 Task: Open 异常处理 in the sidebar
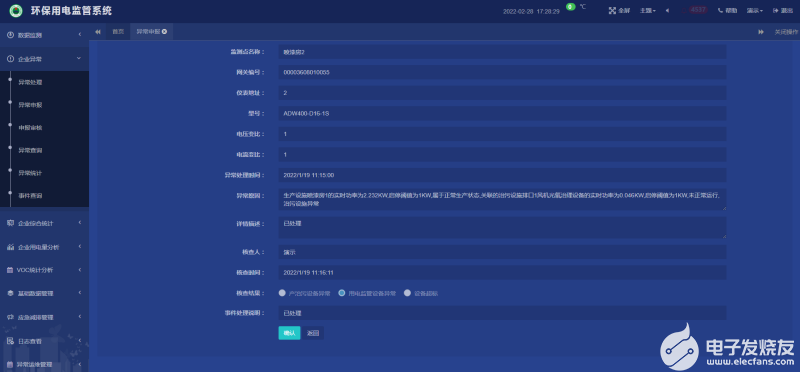pyautogui.click(x=30, y=82)
